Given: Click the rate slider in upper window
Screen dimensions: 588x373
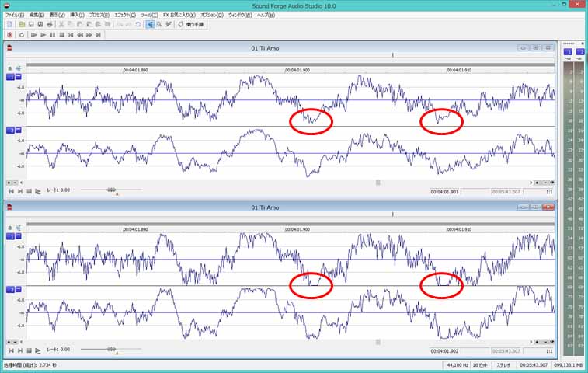Looking at the screenshot, I should point(111,190).
